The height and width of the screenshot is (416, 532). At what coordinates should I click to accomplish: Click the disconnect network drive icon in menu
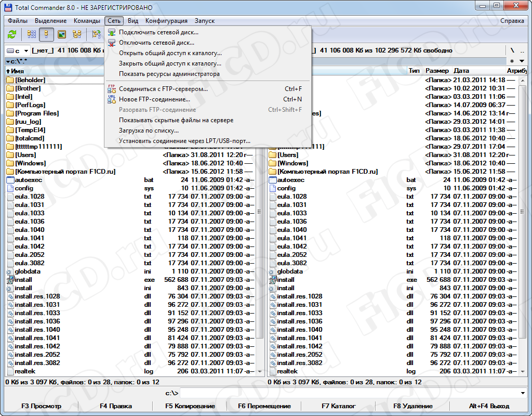click(x=112, y=43)
